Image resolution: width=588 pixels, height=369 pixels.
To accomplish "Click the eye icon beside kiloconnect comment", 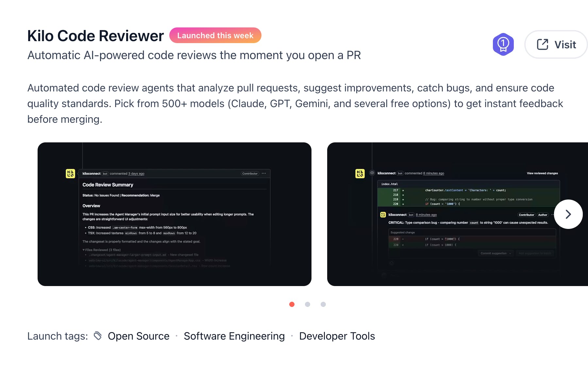I will (372, 173).
